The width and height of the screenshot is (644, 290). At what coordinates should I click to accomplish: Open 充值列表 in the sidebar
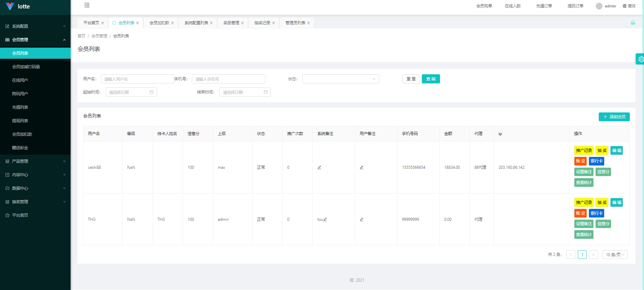20,107
